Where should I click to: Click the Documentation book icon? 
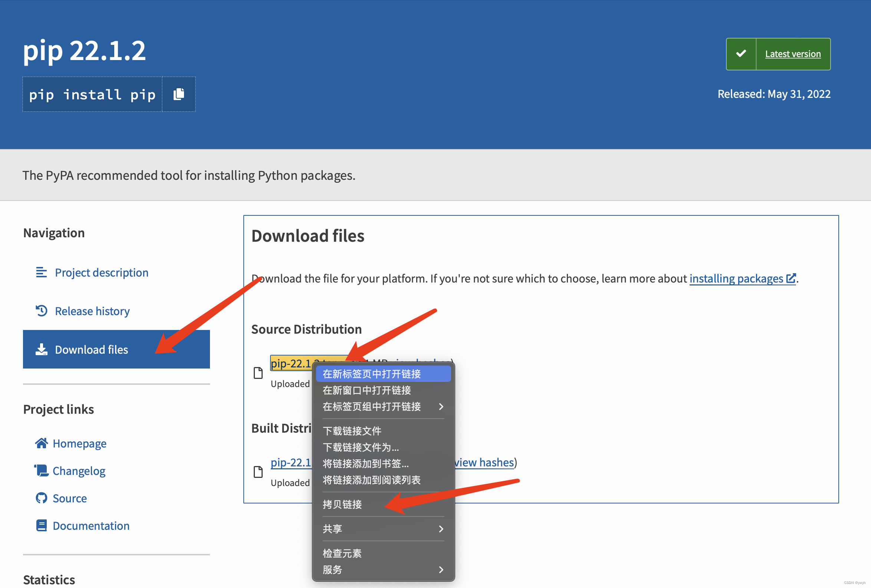41,525
